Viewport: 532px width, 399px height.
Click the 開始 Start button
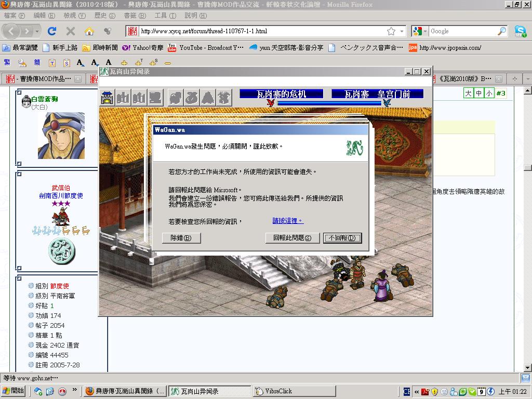pyautogui.click(x=13, y=391)
